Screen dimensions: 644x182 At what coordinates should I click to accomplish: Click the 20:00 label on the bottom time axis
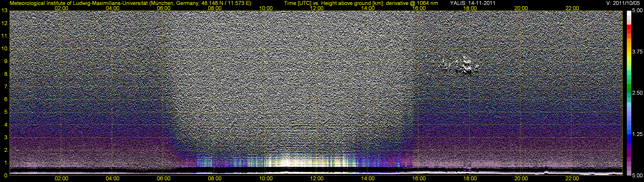(x=521, y=179)
